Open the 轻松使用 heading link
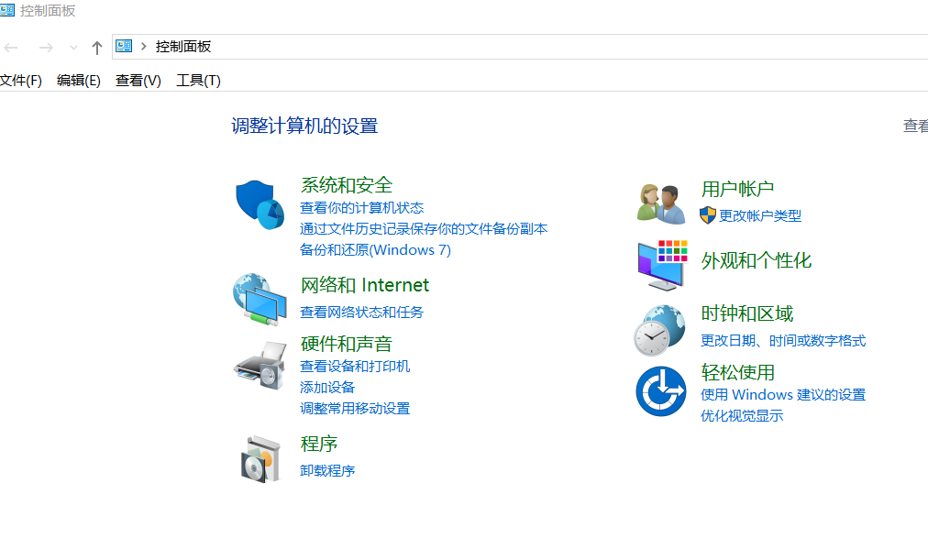 pyautogui.click(x=737, y=372)
